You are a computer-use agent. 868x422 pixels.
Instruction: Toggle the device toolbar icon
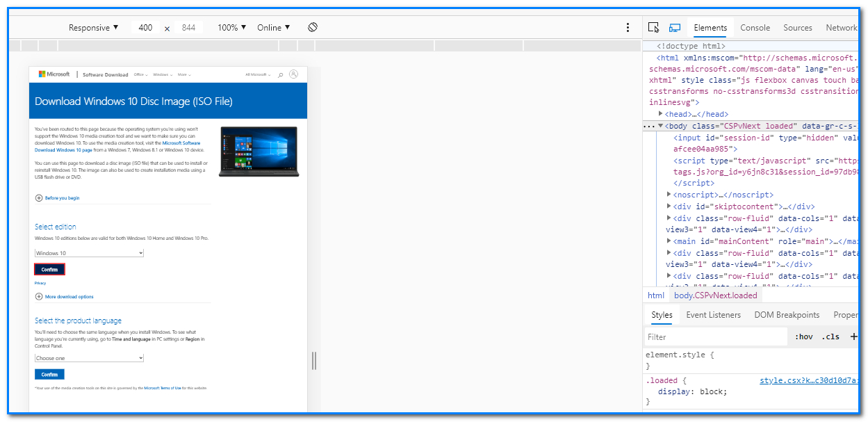674,28
